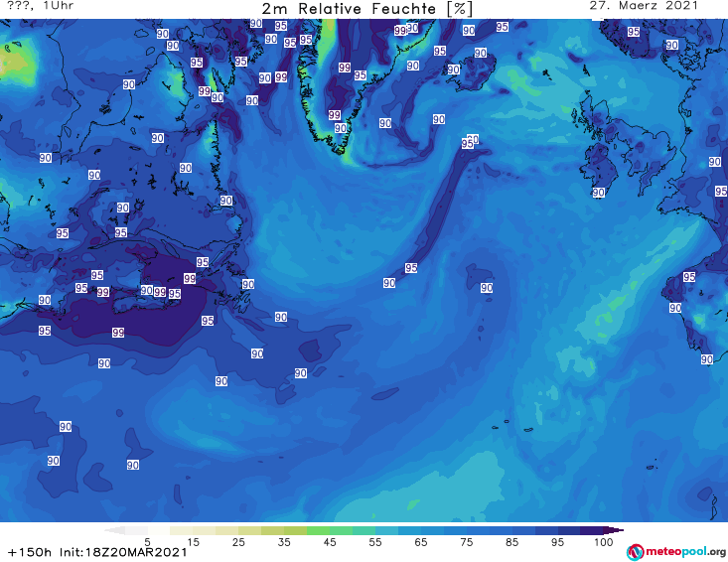Click the '100' value on the color scale
728x562 pixels.
coord(604,542)
